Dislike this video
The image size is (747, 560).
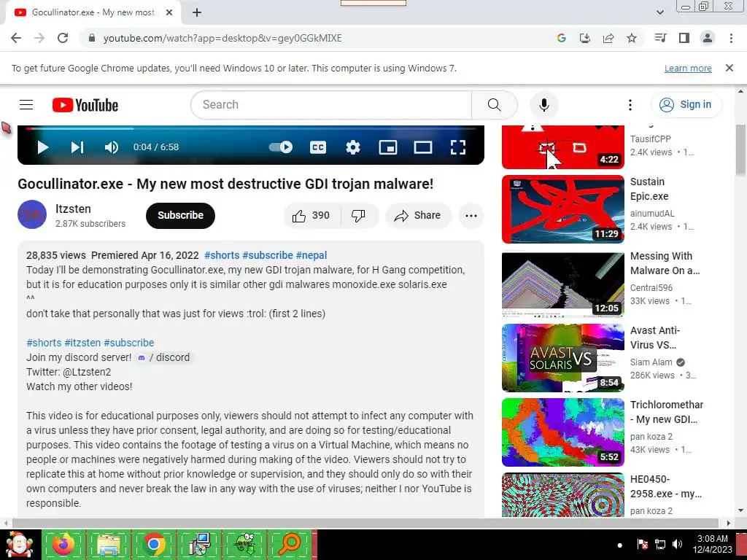(359, 216)
